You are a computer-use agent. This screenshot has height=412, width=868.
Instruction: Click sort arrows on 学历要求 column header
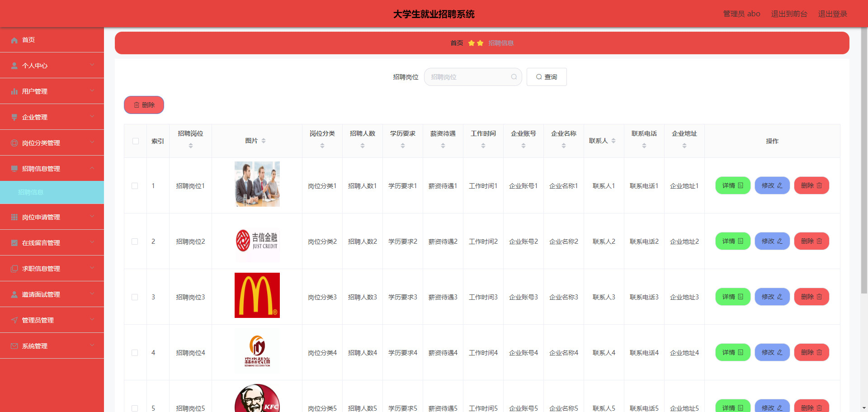(403, 146)
